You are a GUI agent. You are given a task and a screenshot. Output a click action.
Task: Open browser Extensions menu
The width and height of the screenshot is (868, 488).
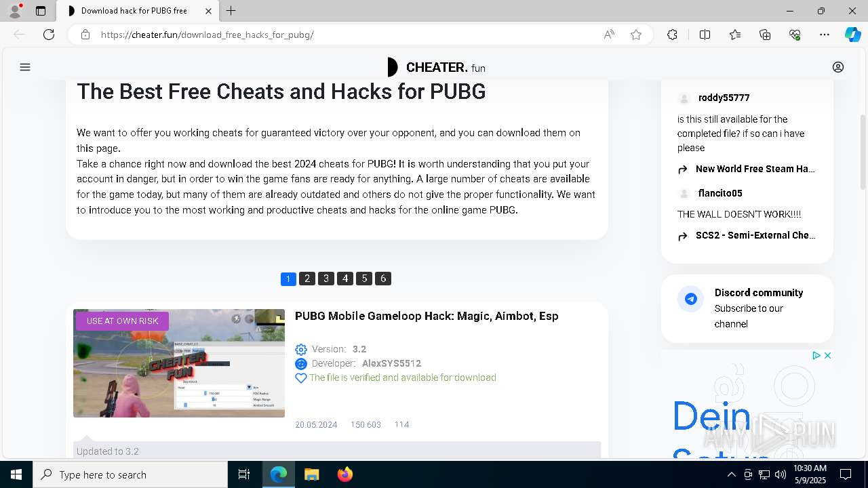(x=672, y=35)
